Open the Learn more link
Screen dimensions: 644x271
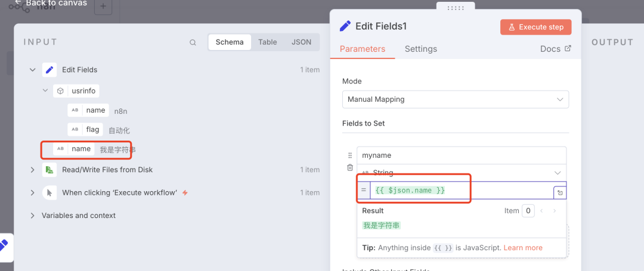pyautogui.click(x=523, y=248)
